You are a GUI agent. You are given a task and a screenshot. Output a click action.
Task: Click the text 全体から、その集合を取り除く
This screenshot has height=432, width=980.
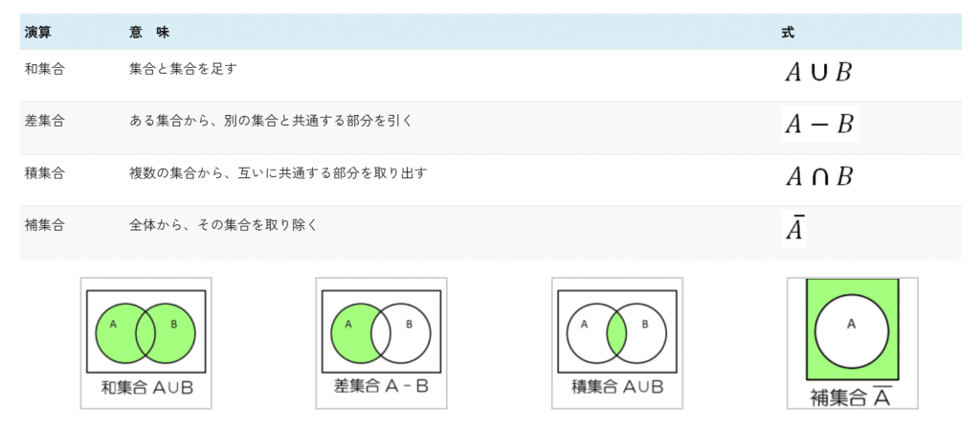[x=223, y=225]
